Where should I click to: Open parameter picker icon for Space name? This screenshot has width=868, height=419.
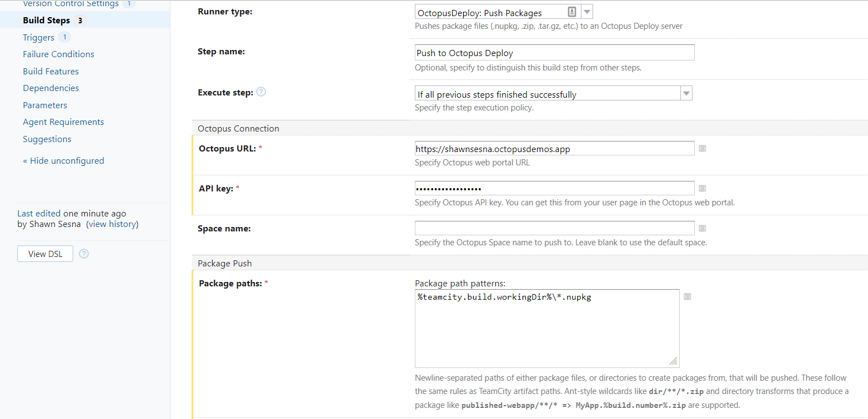pos(702,228)
